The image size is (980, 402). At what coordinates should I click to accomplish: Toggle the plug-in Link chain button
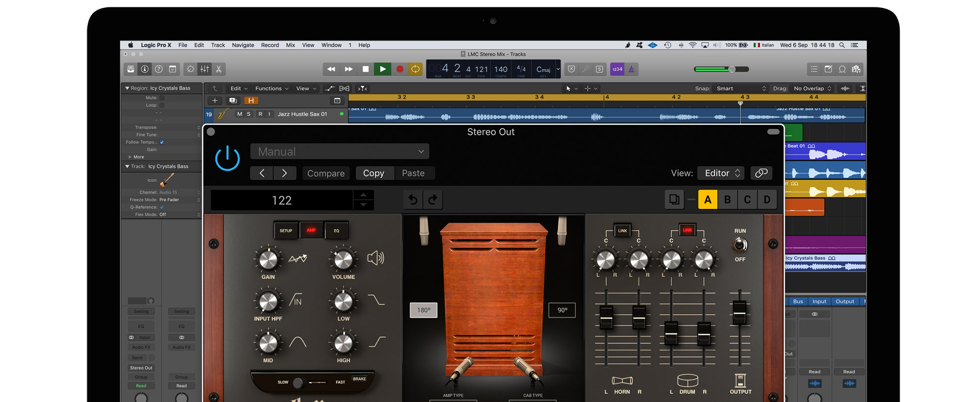761,173
